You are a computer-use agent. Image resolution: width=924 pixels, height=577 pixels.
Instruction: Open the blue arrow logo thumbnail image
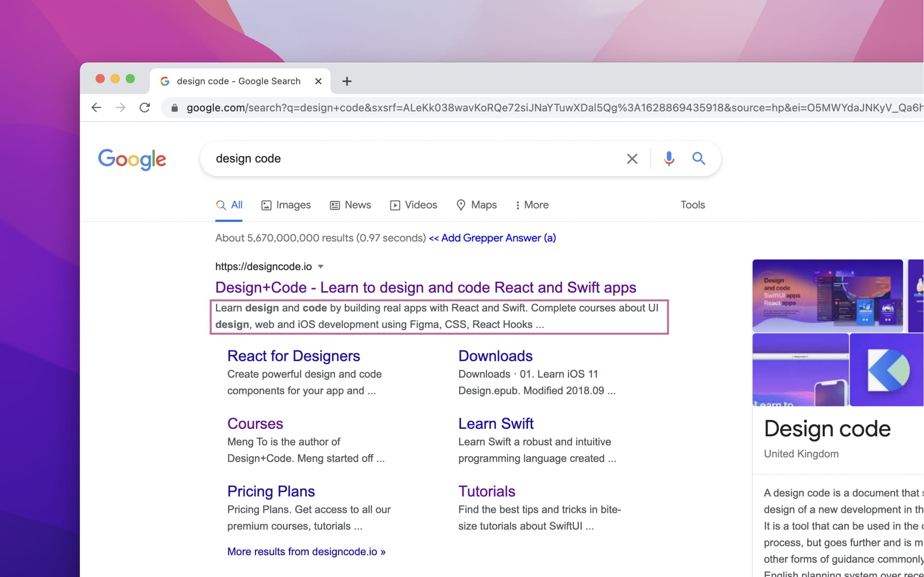[887, 370]
